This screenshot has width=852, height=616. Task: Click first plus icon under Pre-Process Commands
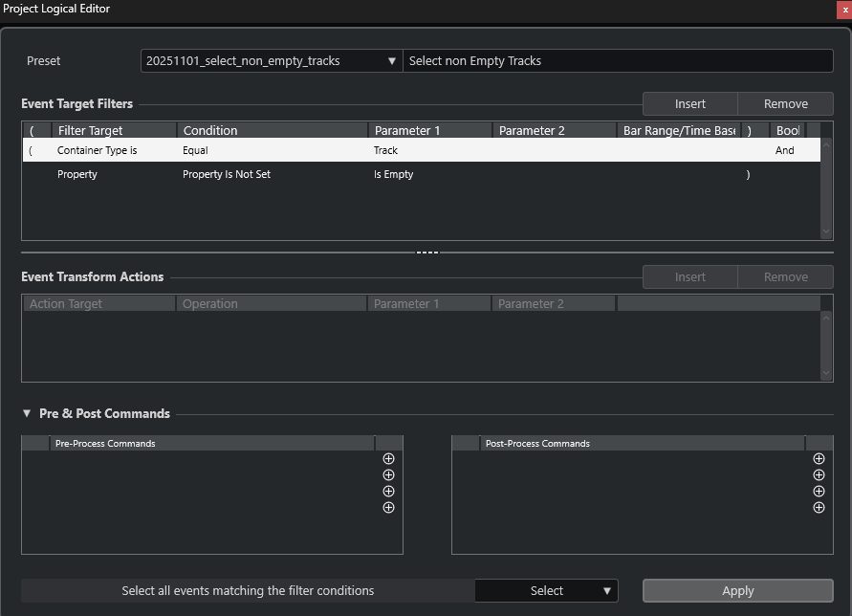(388, 459)
